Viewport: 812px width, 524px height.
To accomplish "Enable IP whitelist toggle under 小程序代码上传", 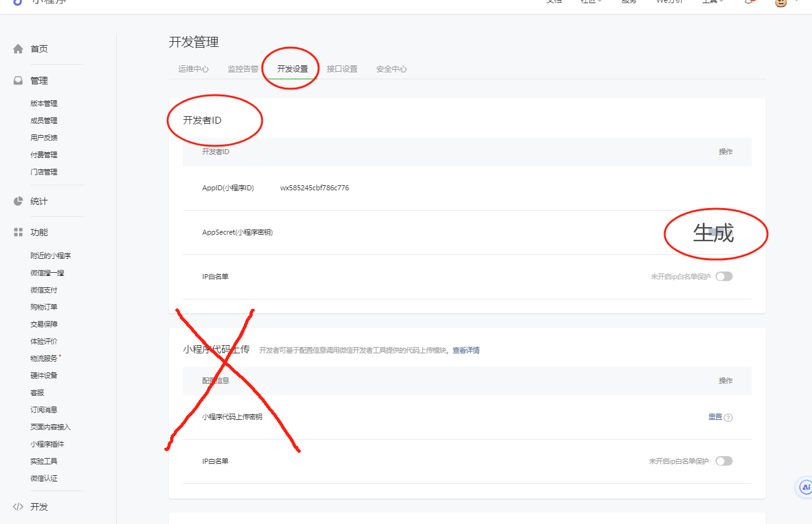I will click(x=724, y=461).
